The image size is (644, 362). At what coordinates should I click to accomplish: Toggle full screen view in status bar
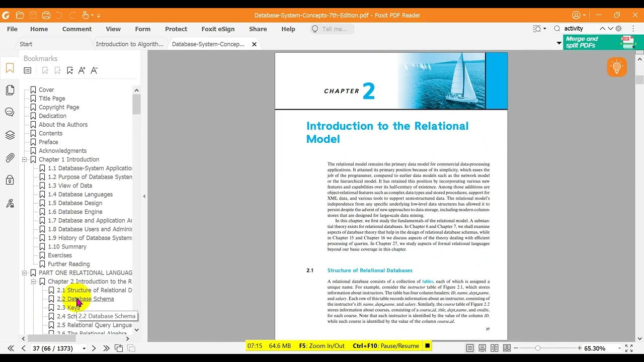coord(629,348)
